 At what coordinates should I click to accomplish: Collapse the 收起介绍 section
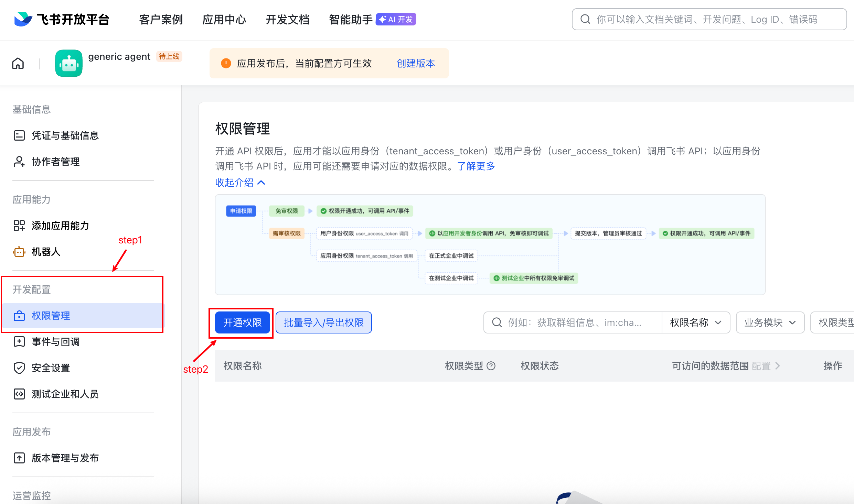240,183
